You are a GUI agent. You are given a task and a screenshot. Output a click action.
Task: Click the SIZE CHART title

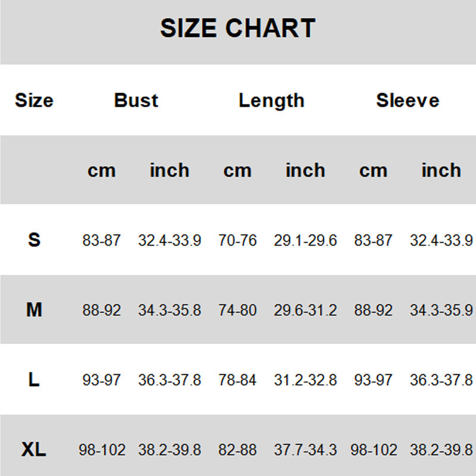[x=237, y=29]
